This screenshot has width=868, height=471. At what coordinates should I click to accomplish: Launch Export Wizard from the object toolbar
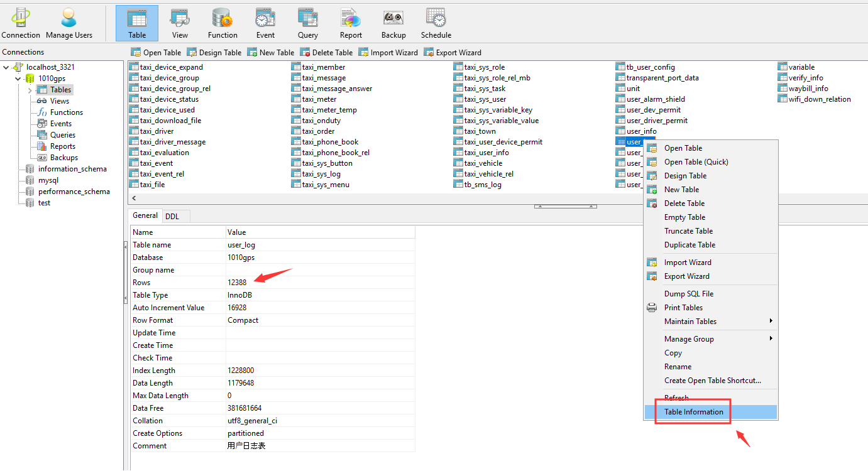(453, 53)
